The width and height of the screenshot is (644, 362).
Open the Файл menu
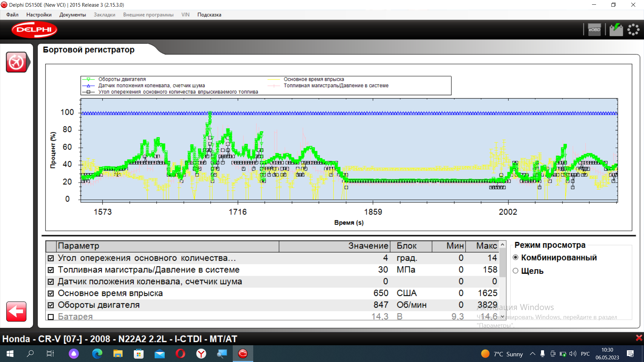click(x=12, y=15)
